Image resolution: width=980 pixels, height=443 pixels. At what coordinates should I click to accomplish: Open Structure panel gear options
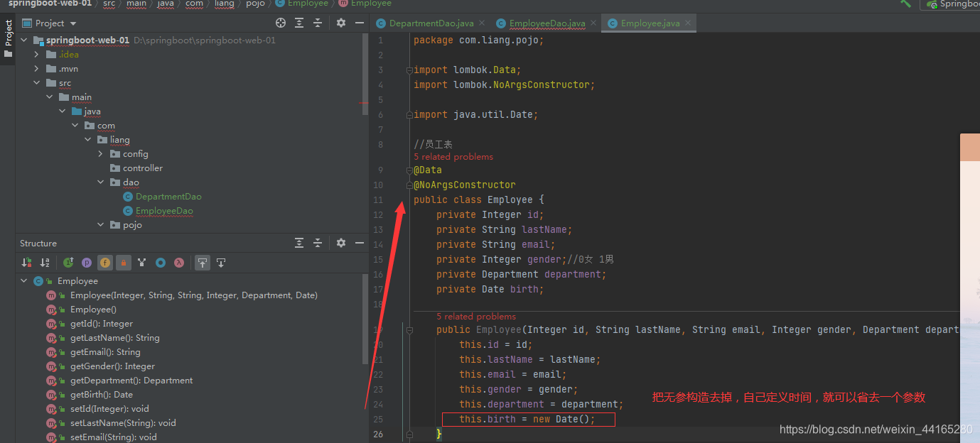[x=341, y=243]
